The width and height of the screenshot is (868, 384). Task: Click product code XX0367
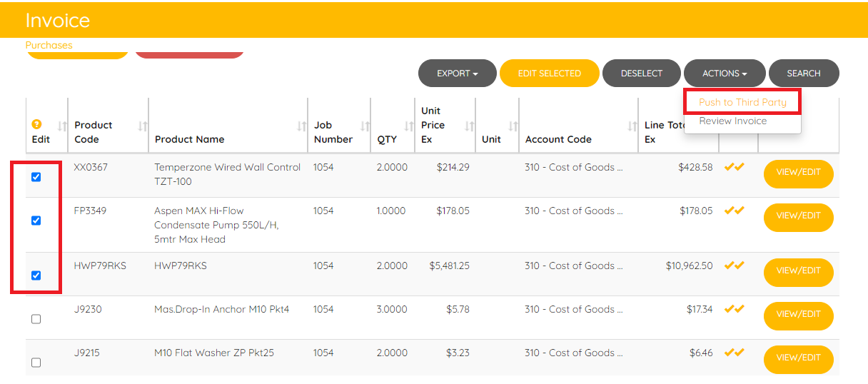pyautogui.click(x=91, y=167)
